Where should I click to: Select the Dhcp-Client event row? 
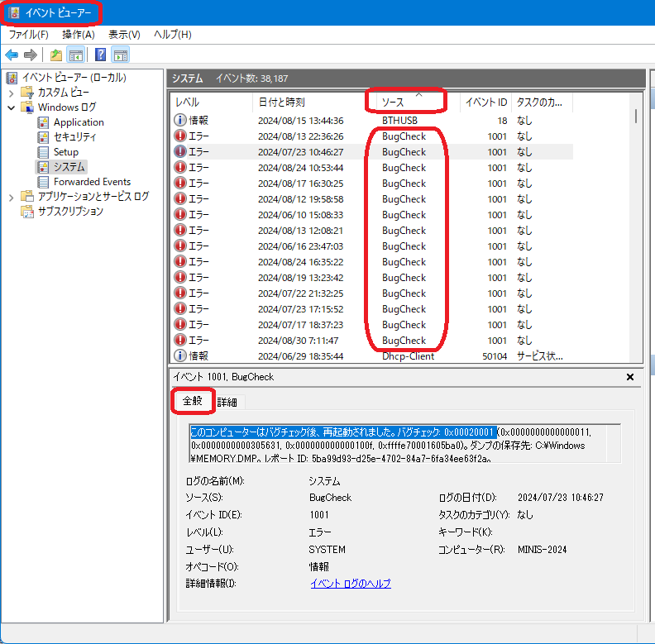pos(372,356)
